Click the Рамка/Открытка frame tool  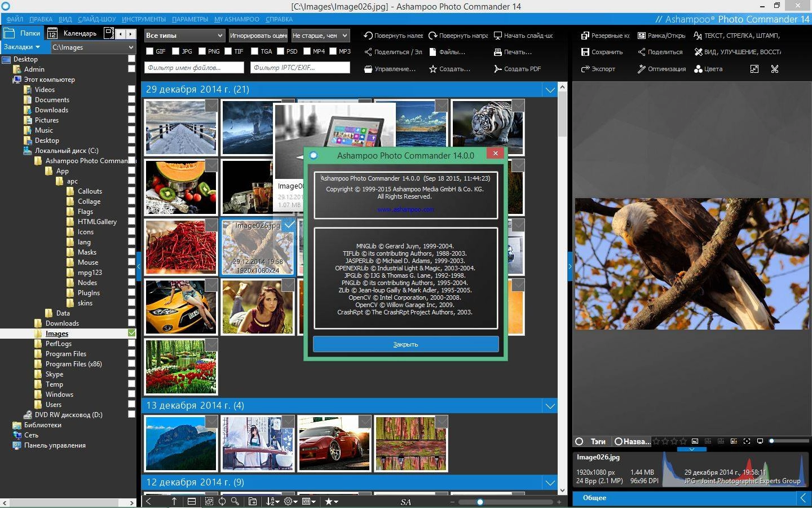tap(661, 36)
